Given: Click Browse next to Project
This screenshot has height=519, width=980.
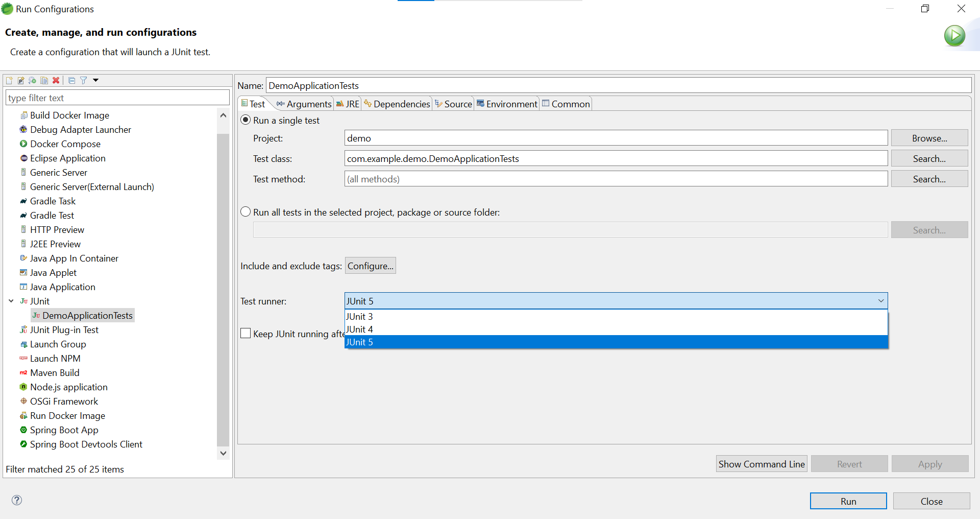Looking at the screenshot, I should pos(929,138).
